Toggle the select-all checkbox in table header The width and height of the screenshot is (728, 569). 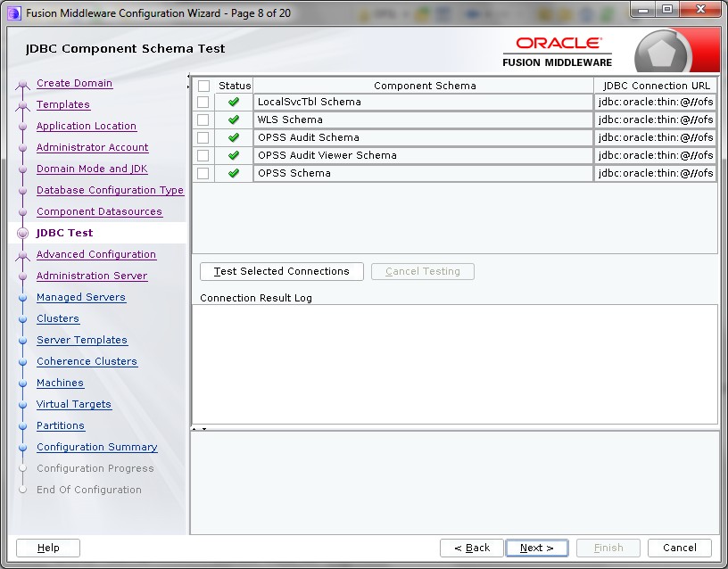[203, 86]
